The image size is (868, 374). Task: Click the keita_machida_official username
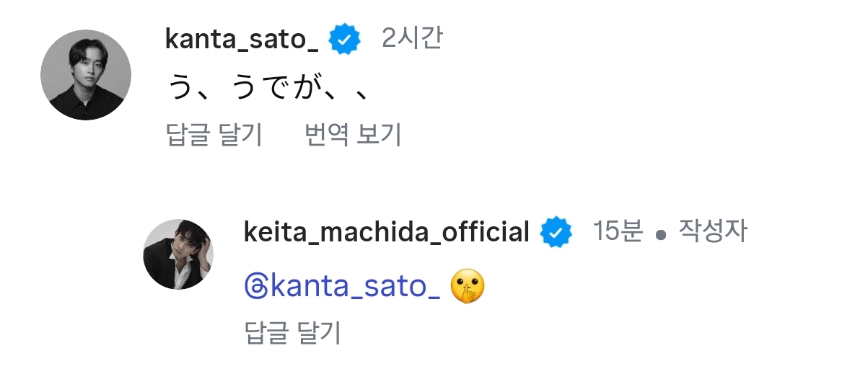coord(387,232)
